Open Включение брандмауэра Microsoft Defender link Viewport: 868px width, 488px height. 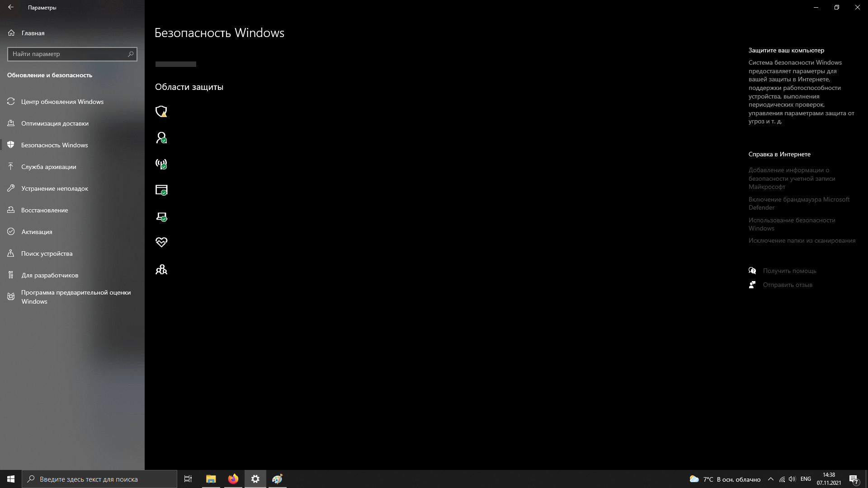tap(799, 203)
